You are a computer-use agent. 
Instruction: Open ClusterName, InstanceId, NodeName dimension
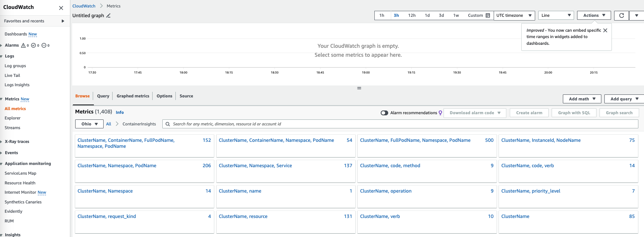pos(541,140)
